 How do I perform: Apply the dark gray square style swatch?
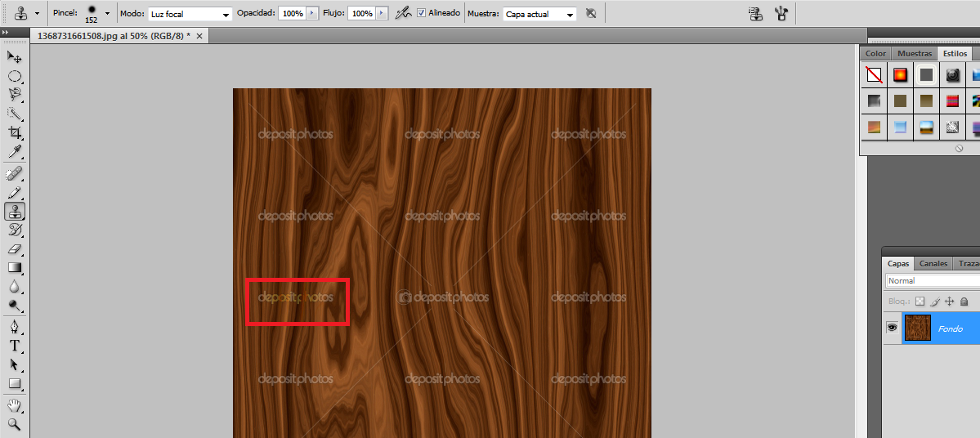[x=926, y=76]
